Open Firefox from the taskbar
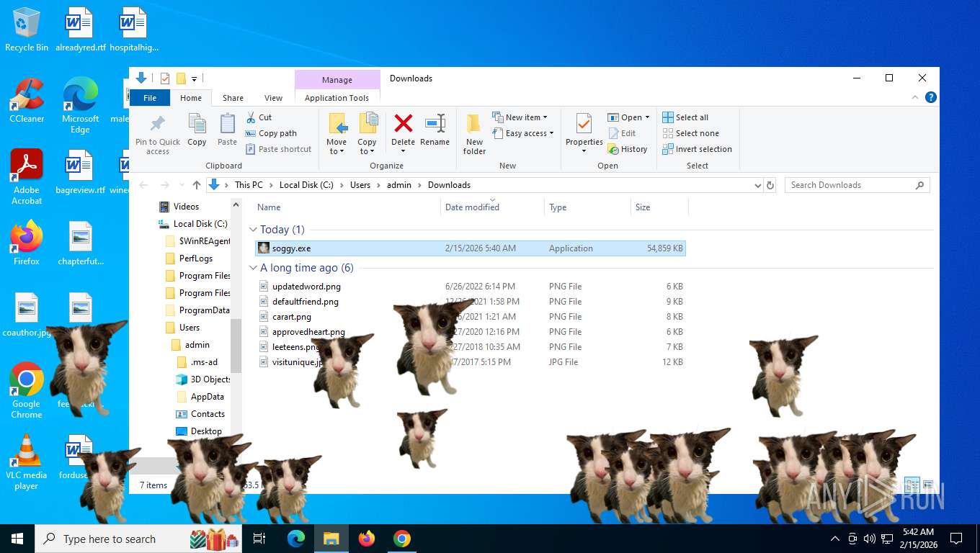Screen dimensions: 980x553 click(x=367, y=539)
